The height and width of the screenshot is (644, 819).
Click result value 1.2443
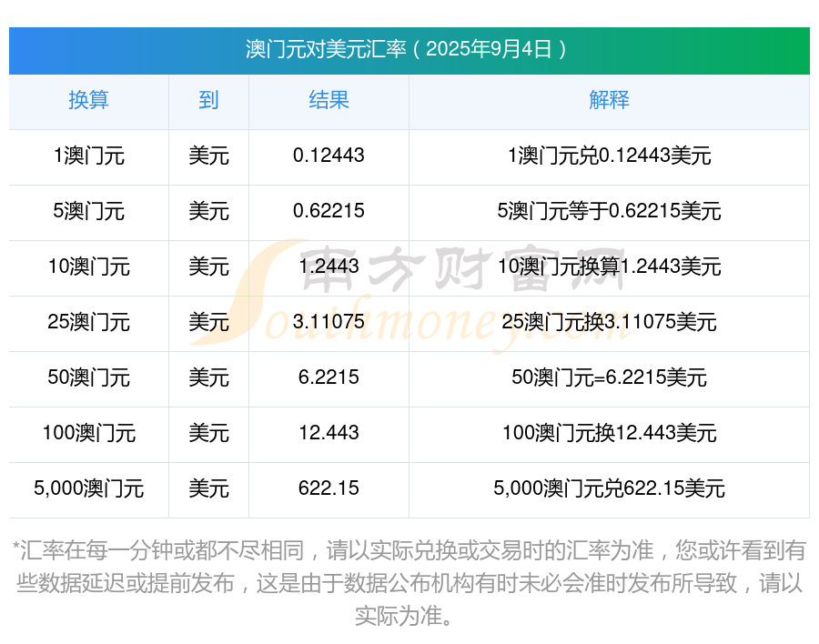(x=329, y=266)
